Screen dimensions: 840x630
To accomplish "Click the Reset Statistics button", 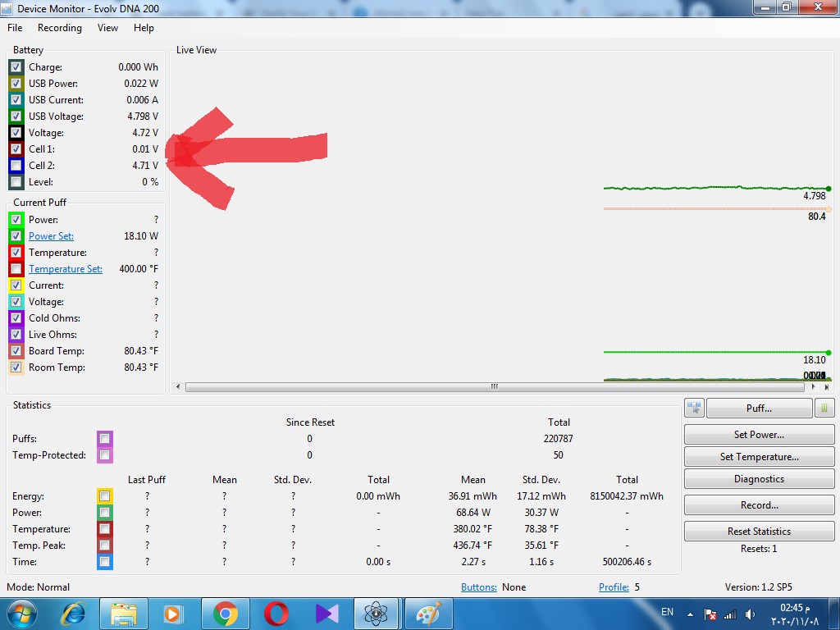I will click(x=759, y=532).
